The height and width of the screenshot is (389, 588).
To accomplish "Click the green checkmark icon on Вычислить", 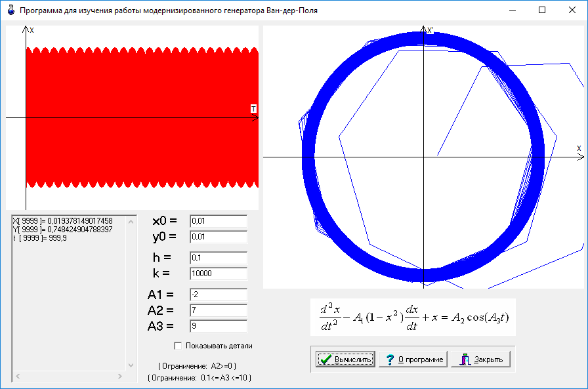I will click(x=326, y=359).
